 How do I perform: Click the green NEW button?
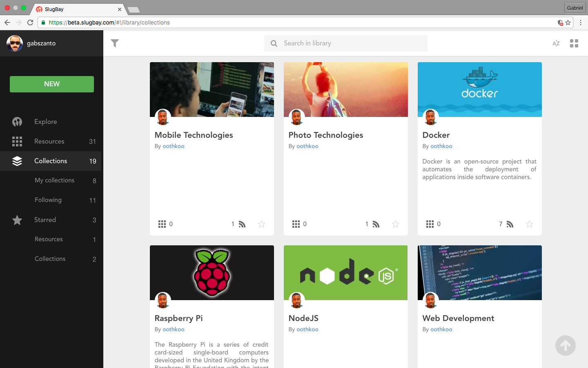[52, 84]
